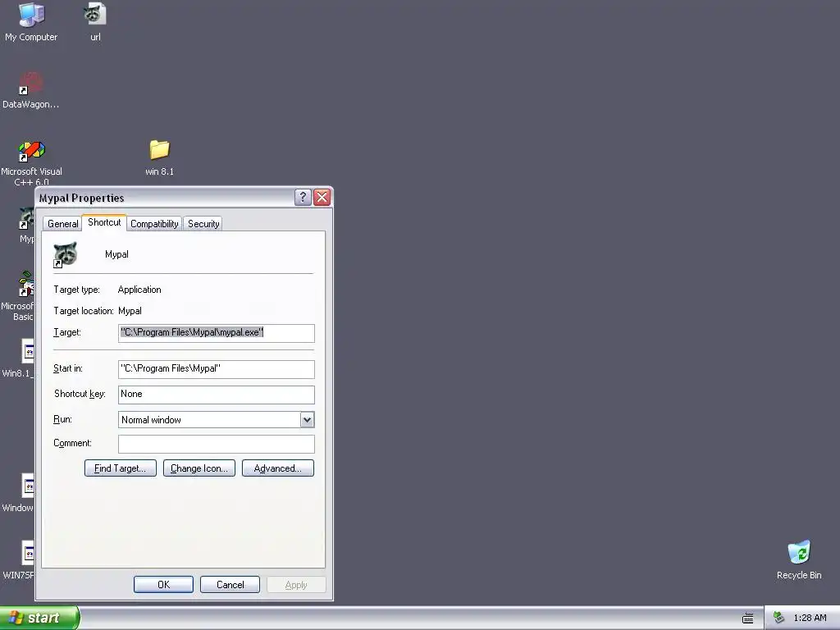Switch to the Shortcut tab
840x630 pixels.
click(x=104, y=222)
